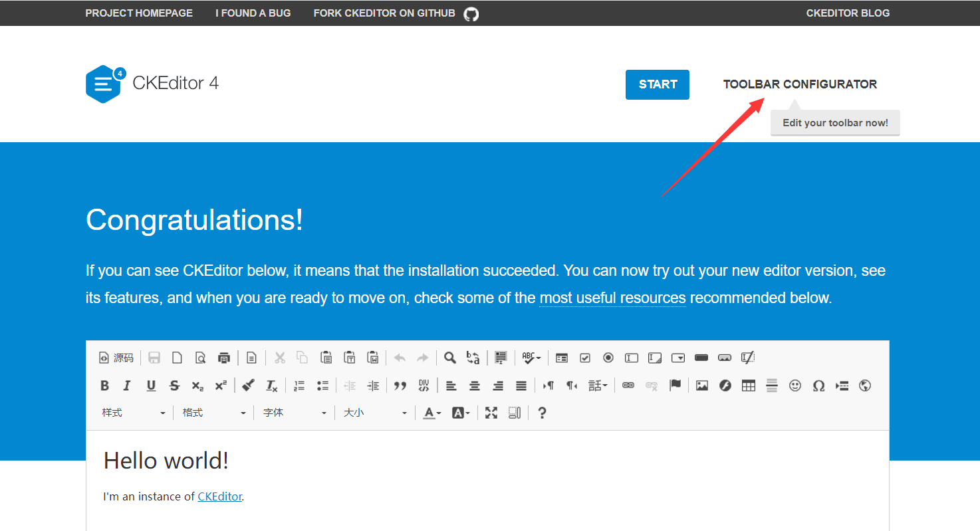Open the text color picker
The height and width of the screenshot is (531, 980).
(432, 413)
